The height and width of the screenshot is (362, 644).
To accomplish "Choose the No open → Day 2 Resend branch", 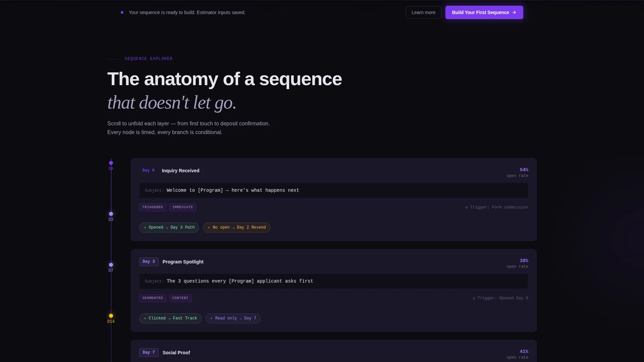I will [236, 228].
